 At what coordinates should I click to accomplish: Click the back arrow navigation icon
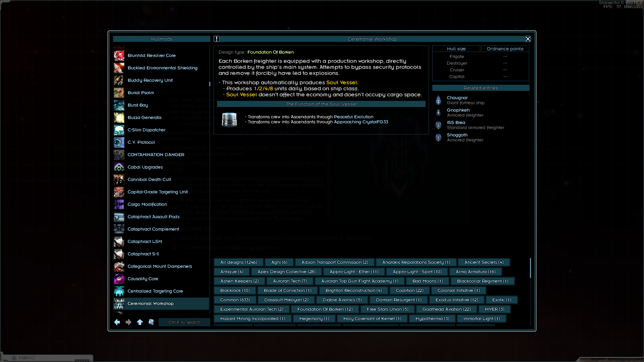tap(117, 322)
